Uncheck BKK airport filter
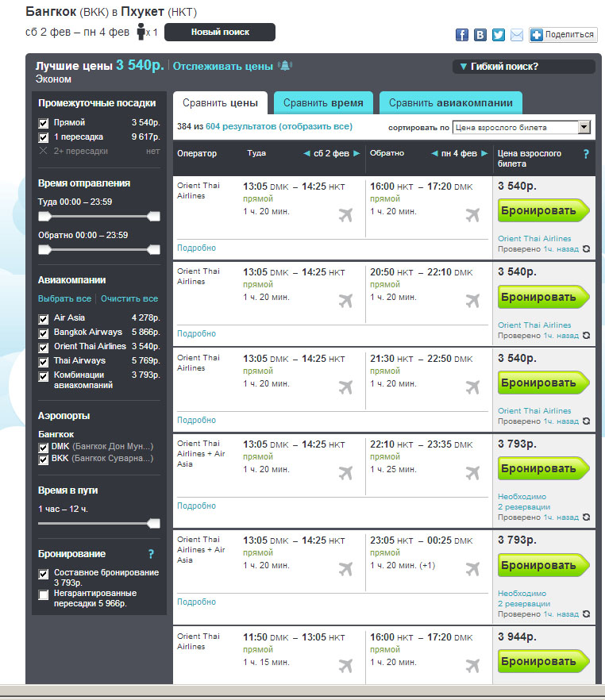This screenshot has height=700, width=605. (44, 460)
